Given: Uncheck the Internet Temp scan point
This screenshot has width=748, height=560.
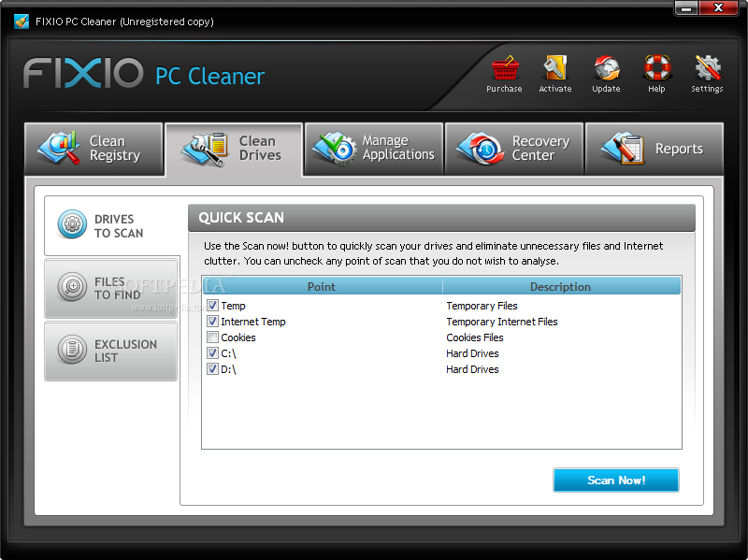Looking at the screenshot, I should (213, 321).
